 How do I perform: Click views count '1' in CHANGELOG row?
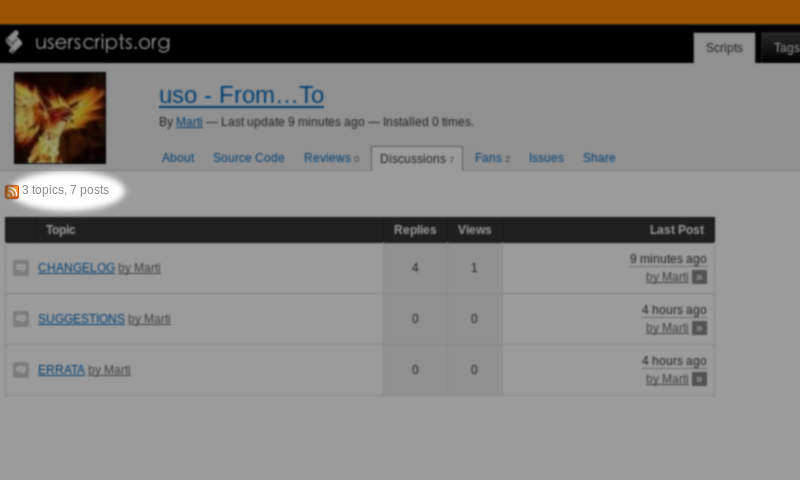[474, 268]
